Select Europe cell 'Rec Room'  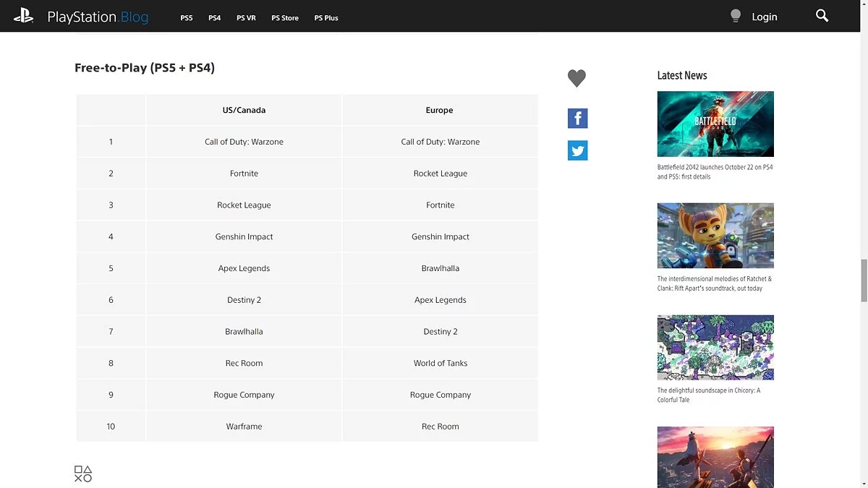click(440, 427)
